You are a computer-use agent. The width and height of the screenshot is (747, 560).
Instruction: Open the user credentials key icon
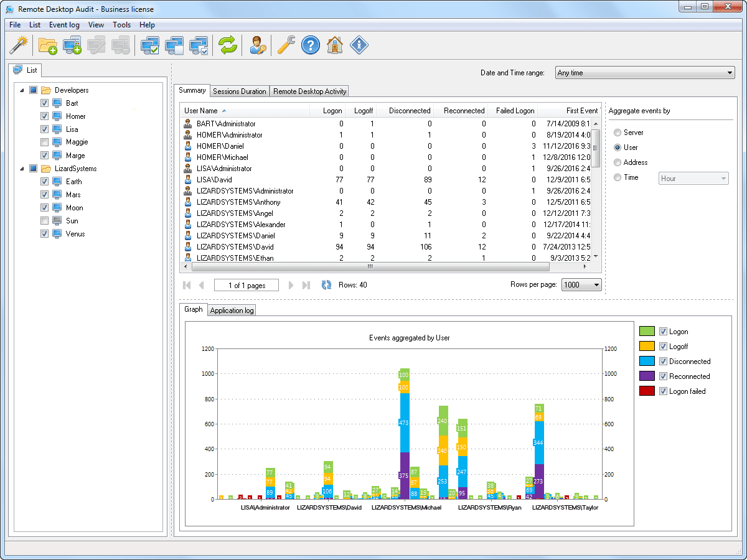coord(256,45)
